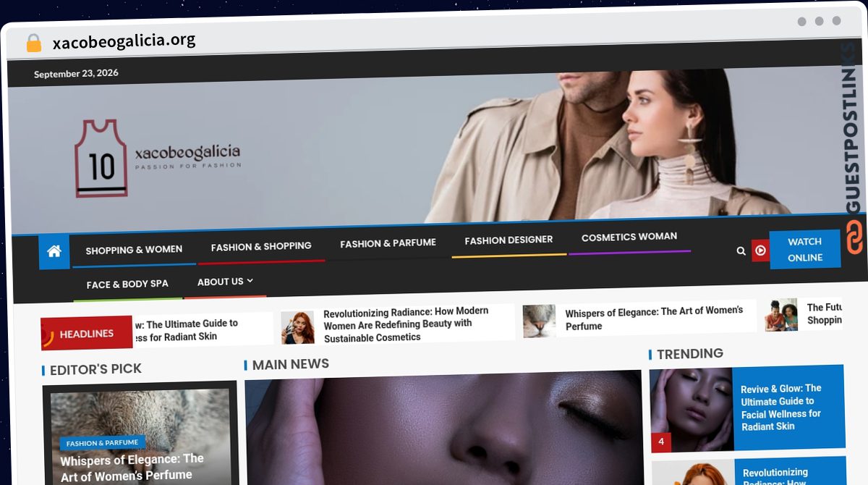
Task: Click the Watch Online button
Action: (804, 250)
